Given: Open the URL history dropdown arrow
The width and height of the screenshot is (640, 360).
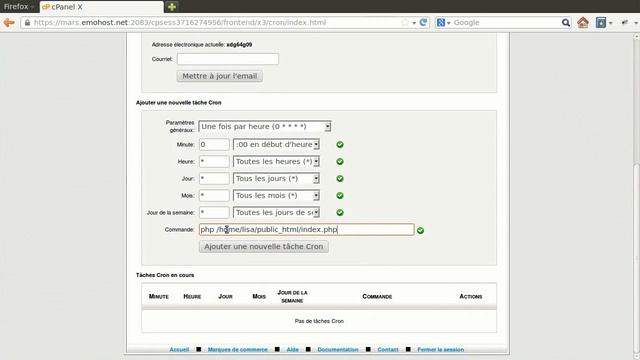Looking at the screenshot, I should click(x=414, y=23).
